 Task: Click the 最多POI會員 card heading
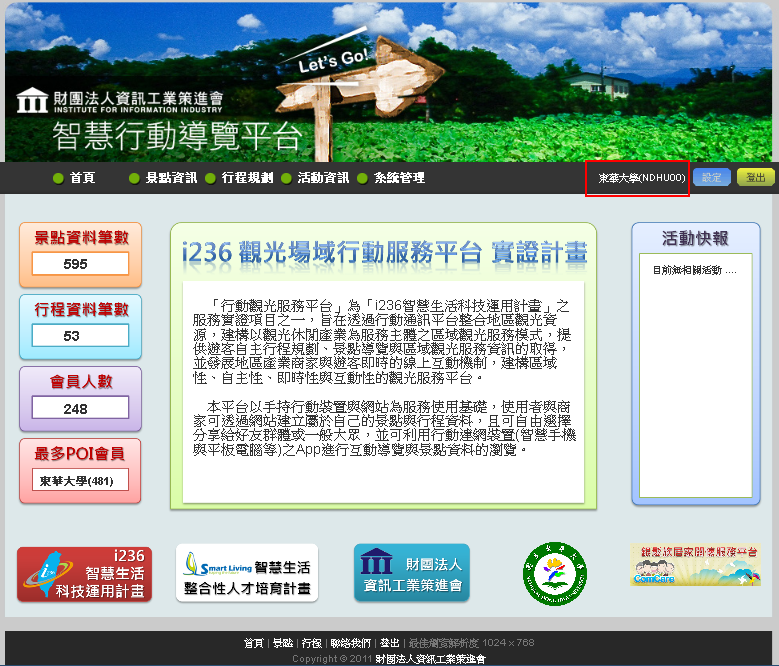click(79, 453)
